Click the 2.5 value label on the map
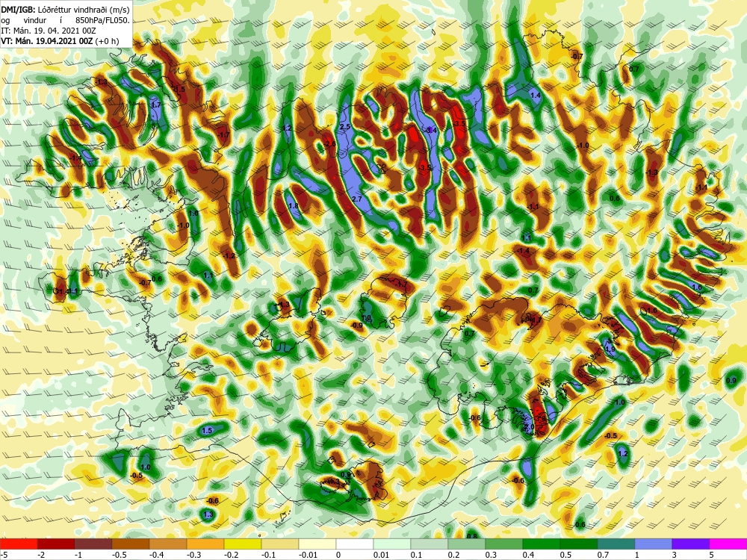Image resolution: width=747 pixels, height=560 pixels. tap(345, 127)
